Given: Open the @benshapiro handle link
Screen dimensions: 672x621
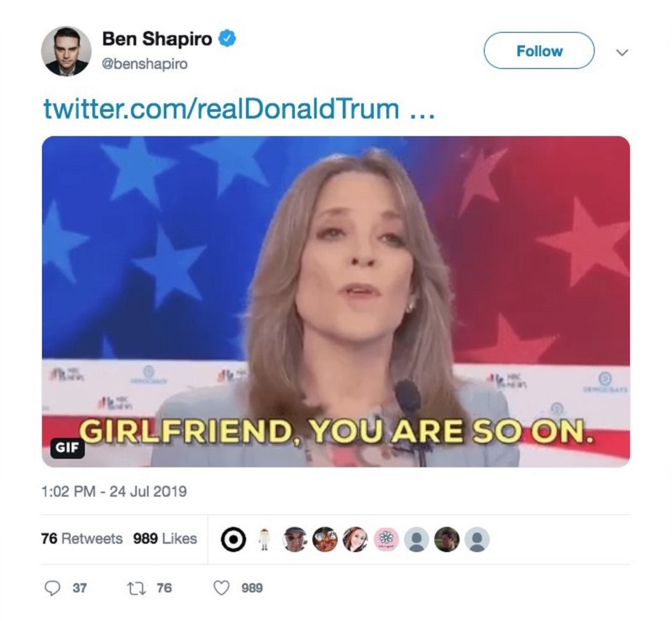Looking at the screenshot, I should 144,64.
